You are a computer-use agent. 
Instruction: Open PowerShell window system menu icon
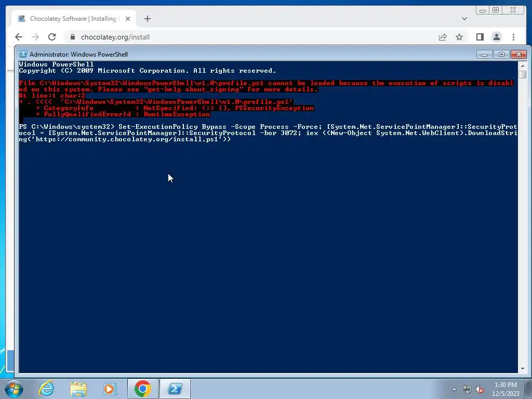23,54
